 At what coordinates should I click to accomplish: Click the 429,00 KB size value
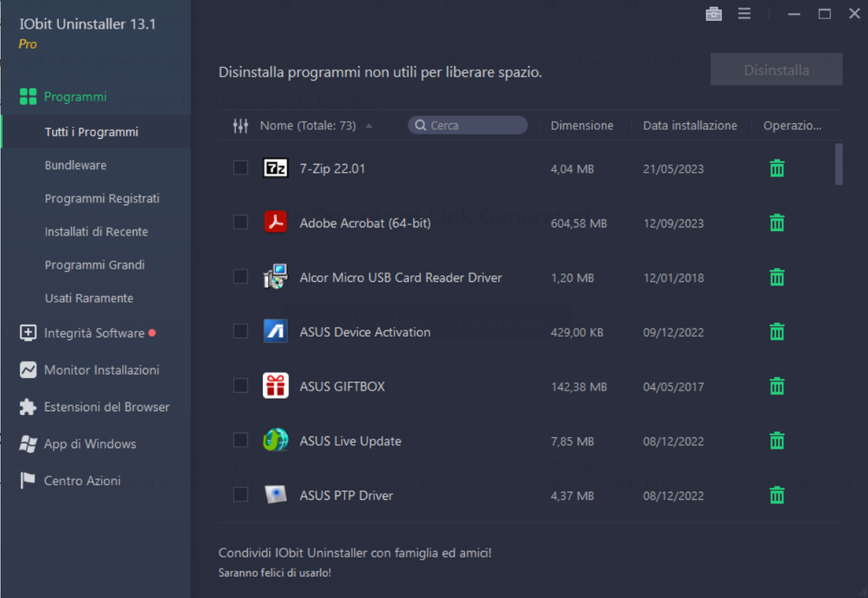point(577,332)
